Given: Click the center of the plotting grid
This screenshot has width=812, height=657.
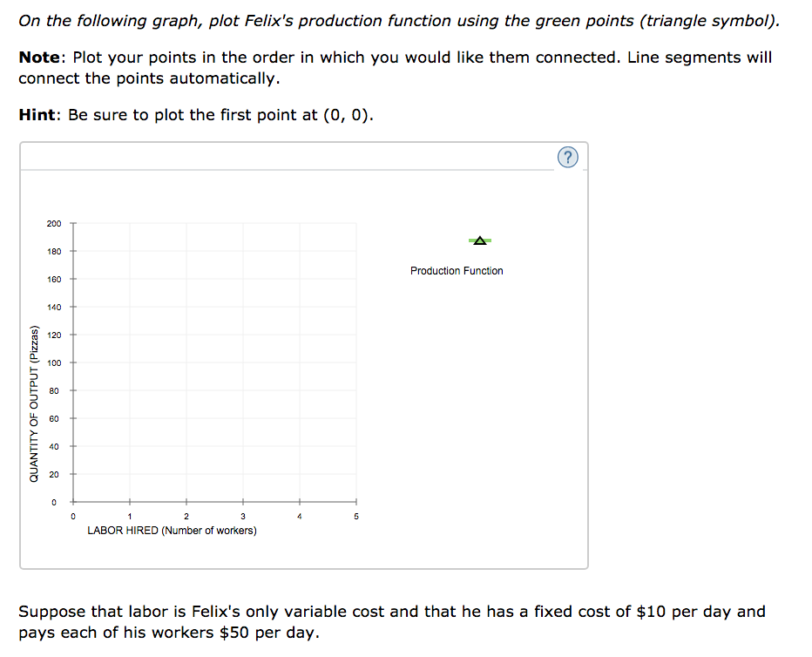Looking at the screenshot, I should point(214,362).
